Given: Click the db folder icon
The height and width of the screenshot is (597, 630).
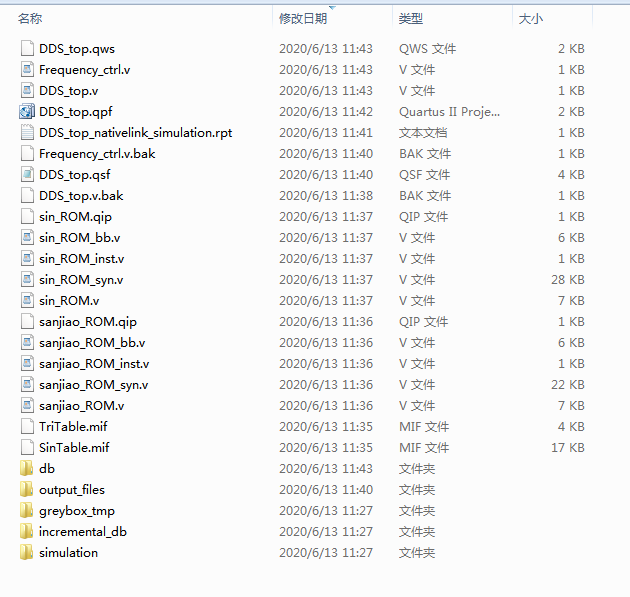Looking at the screenshot, I should 27,468.
